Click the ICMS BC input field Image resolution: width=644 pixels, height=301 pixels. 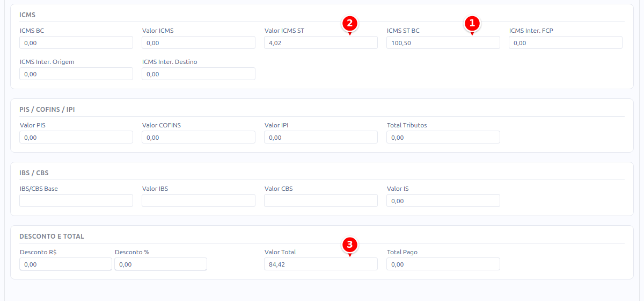click(76, 42)
